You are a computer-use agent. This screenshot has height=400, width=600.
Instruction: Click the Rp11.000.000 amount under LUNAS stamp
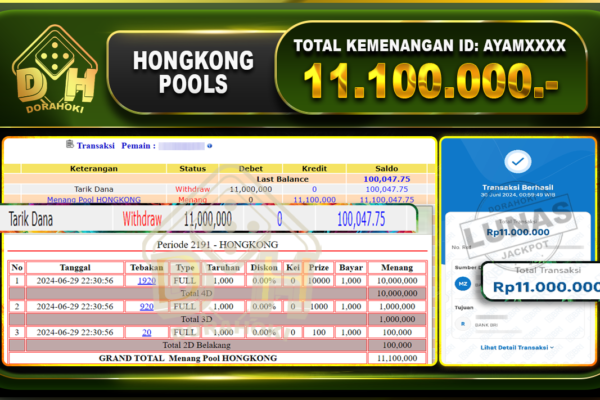518,232
